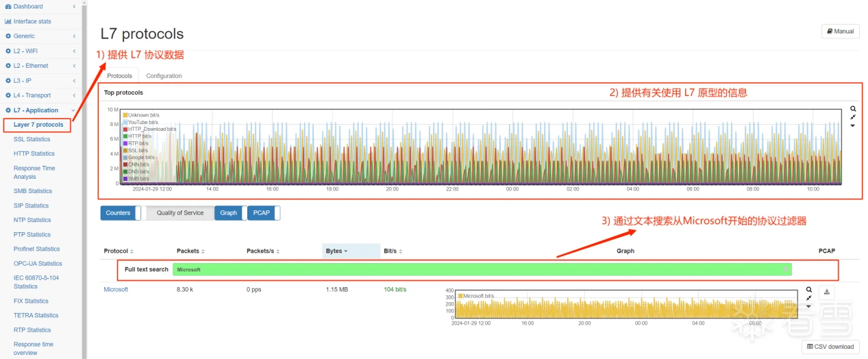
Task: Sort table by Packets/s column arrows
Action: click(277, 251)
